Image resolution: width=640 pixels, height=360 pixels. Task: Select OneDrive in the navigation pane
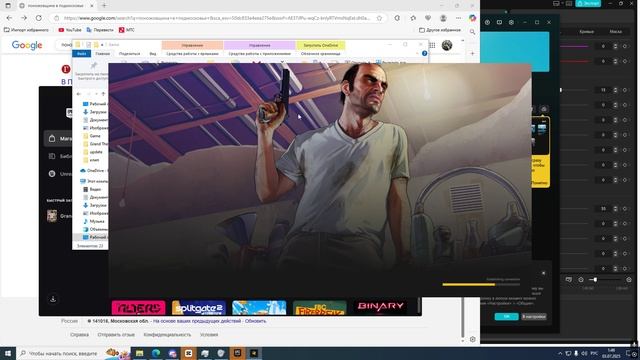point(93,170)
